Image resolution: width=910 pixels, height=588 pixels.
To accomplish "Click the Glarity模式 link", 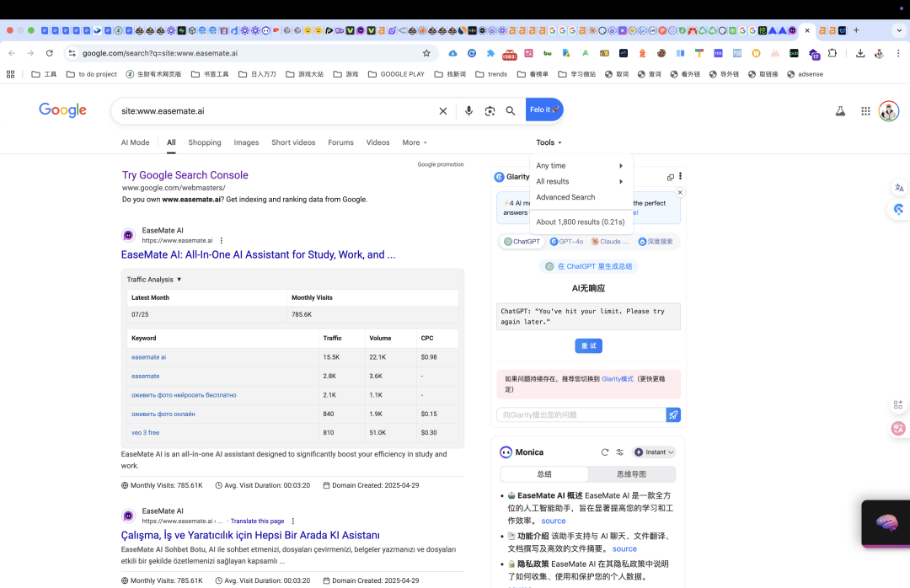I will point(618,378).
